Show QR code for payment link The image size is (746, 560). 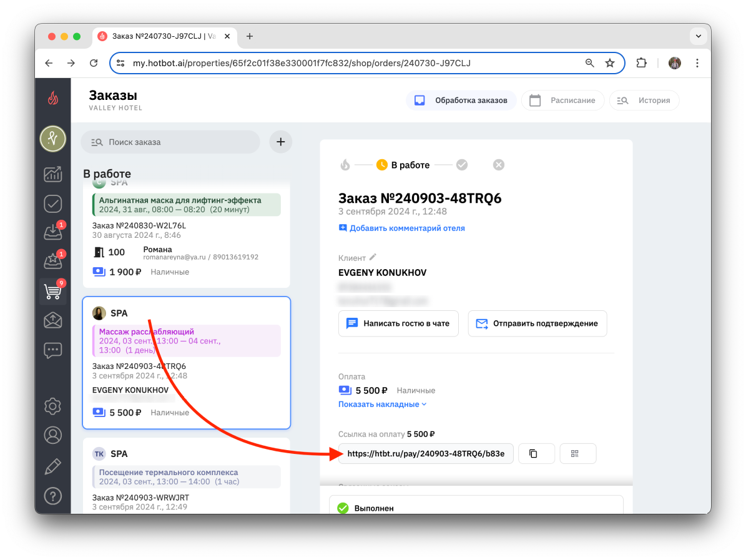(577, 453)
